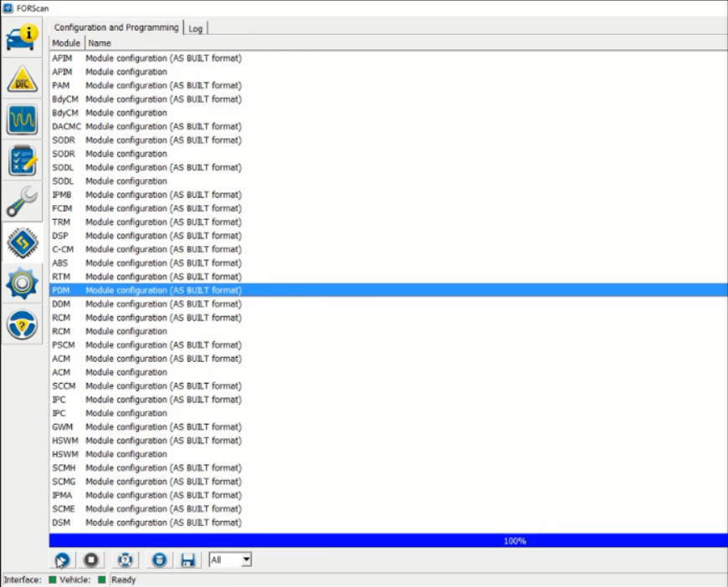The image size is (728, 587).
Task: Select IPMA Module configuration row
Action: pyautogui.click(x=388, y=495)
